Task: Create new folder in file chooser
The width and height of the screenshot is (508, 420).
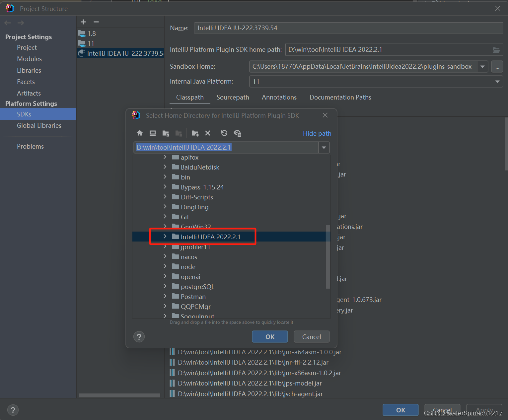Action: point(195,133)
